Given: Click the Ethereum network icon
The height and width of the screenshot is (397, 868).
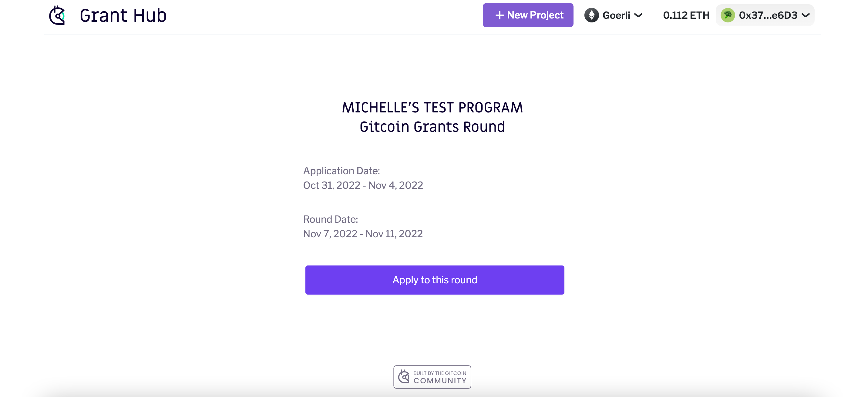Looking at the screenshot, I should [x=591, y=15].
